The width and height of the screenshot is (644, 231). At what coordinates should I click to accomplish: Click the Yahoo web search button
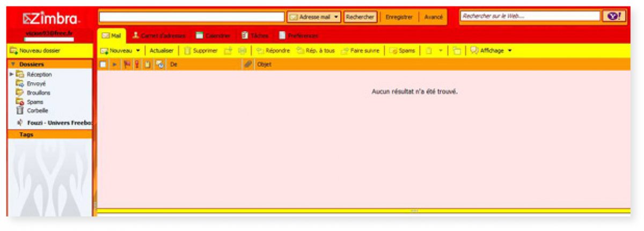[x=614, y=16]
